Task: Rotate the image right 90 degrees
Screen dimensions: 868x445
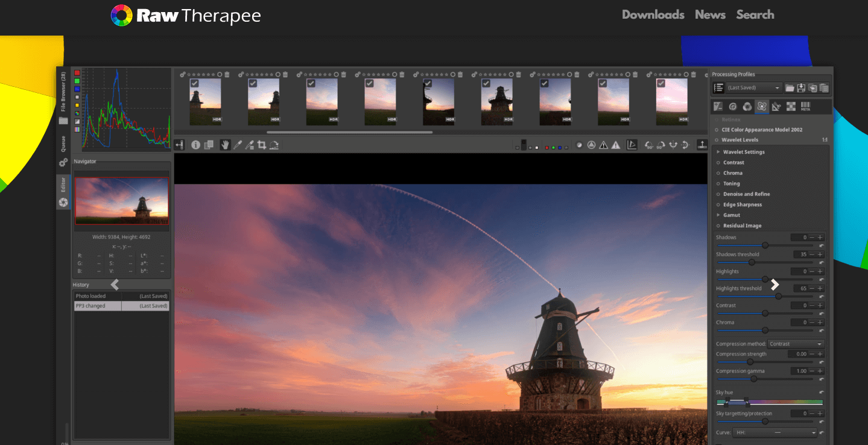Action: pos(660,145)
